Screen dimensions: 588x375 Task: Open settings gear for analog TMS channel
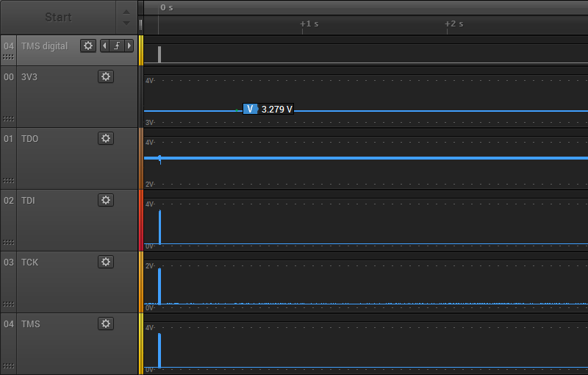106,324
